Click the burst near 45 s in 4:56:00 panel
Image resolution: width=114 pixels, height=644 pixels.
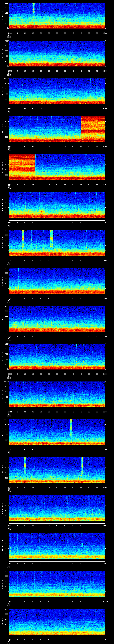coord(82,466)
